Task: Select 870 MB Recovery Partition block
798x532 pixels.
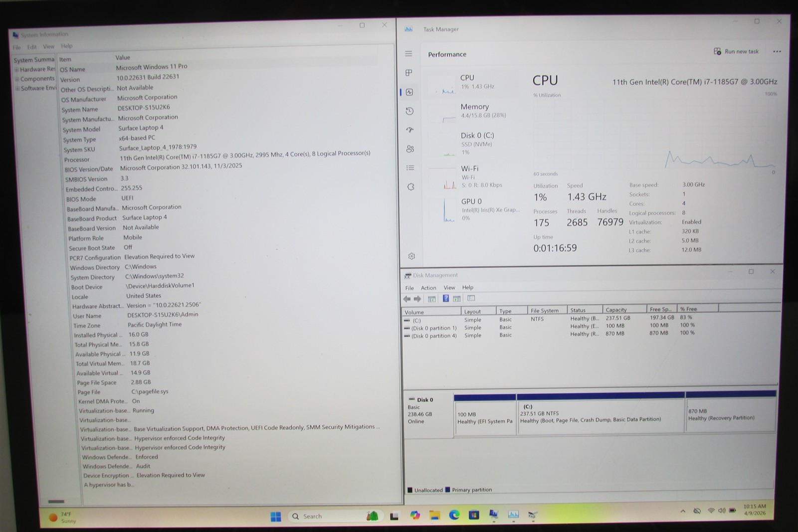Action: tap(731, 411)
